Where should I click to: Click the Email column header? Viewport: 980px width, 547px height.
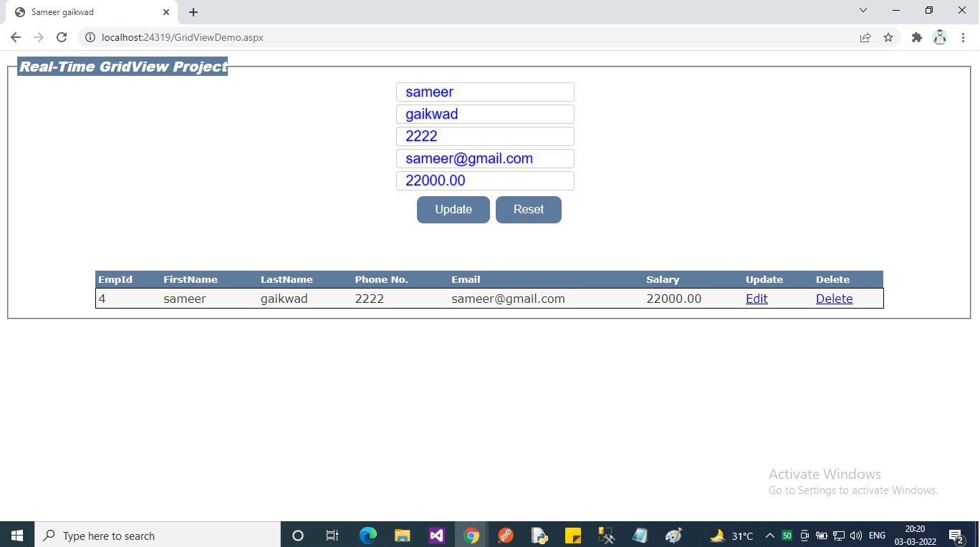(466, 279)
